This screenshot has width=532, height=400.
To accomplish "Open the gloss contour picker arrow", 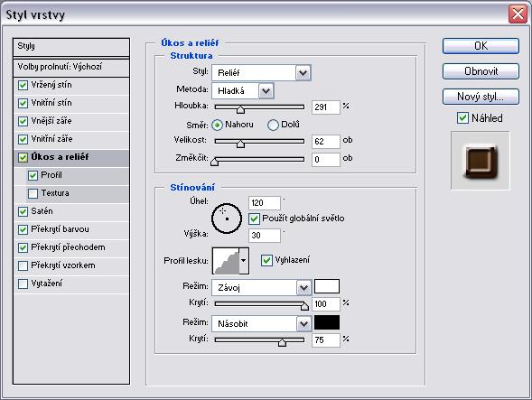I will (244, 261).
